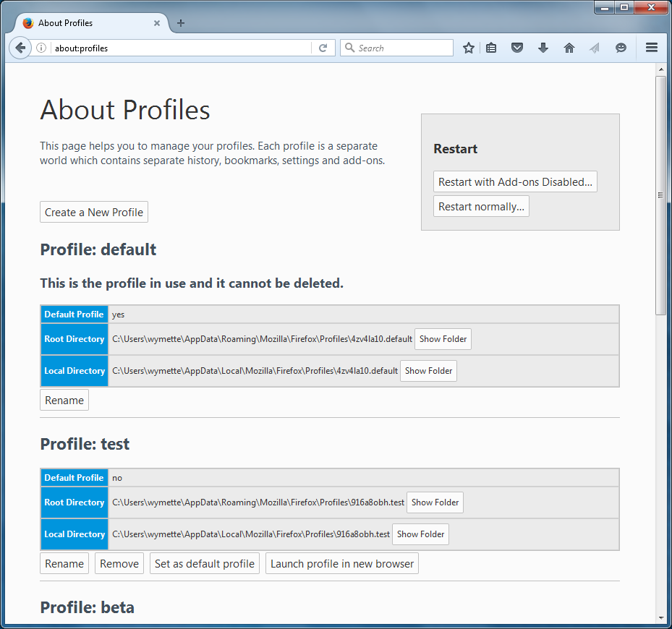Show Folder for default profile Local Directory
The image size is (672, 629).
[x=428, y=371]
